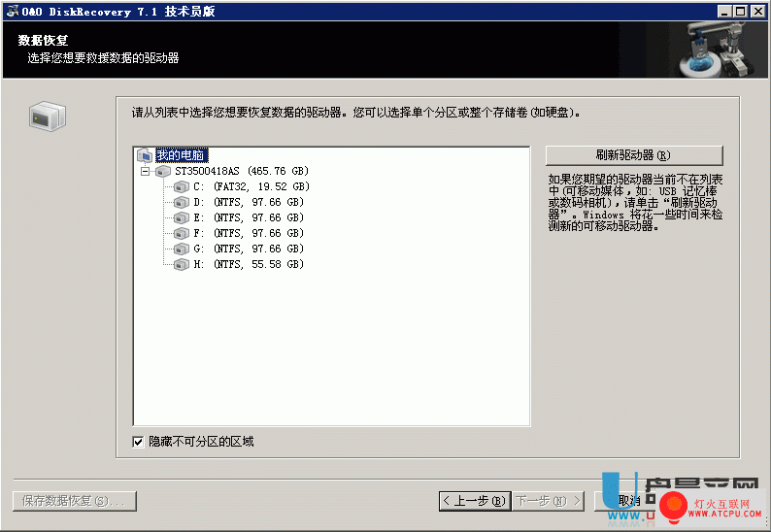Click the 取消 cancel button
Viewport: 771px width, 532px height.
pyautogui.click(x=629, y=501)
